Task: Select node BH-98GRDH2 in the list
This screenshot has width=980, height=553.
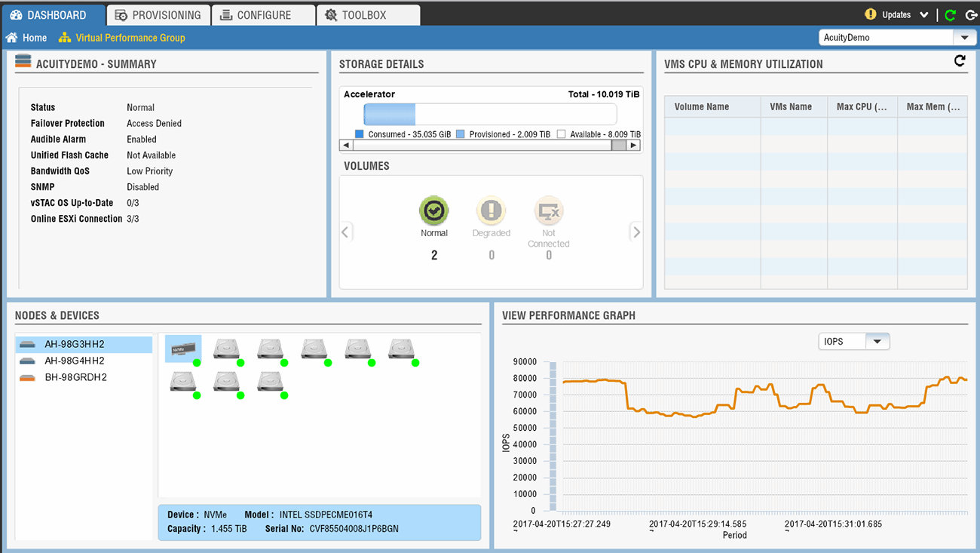Action: pos(75,377)
